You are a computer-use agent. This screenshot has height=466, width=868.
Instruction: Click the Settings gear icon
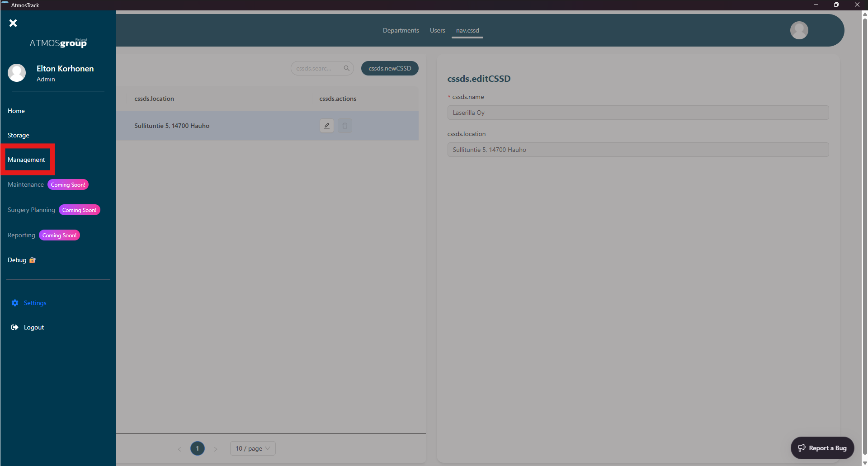click(x=15, y=303)
